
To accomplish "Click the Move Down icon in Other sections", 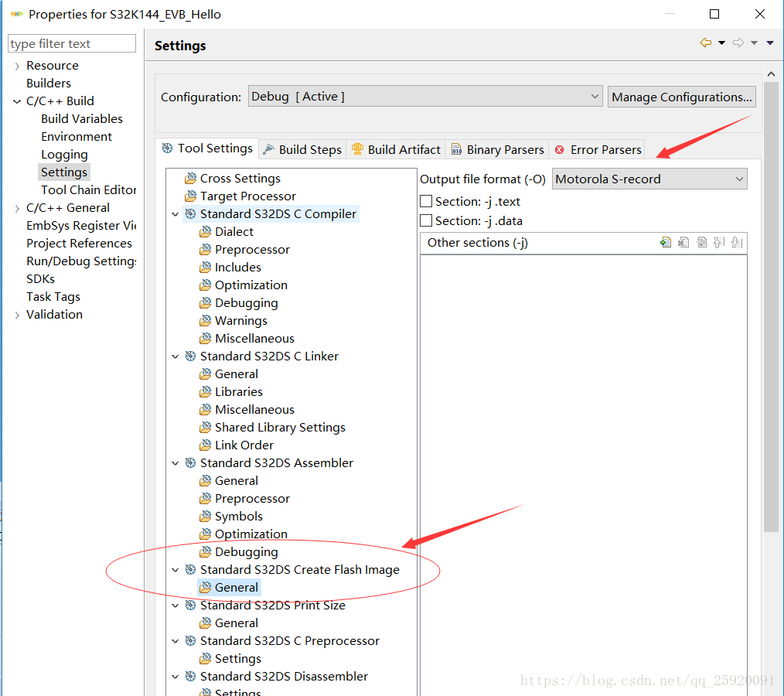I will click(737, 243).
